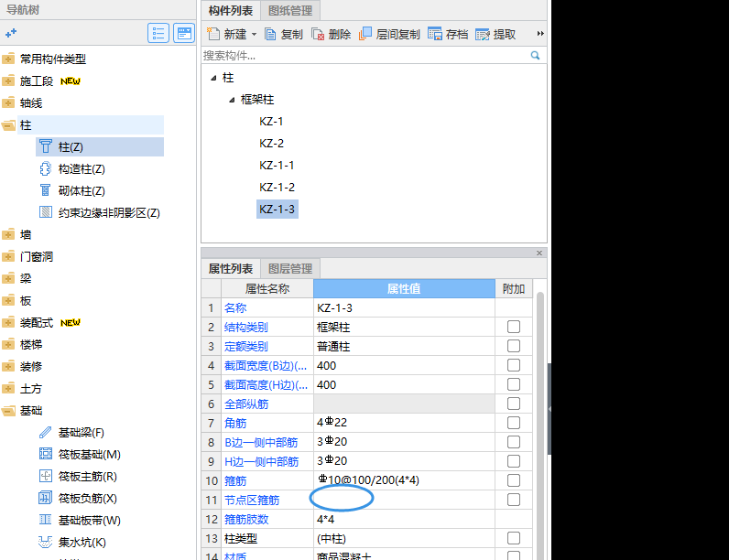
Task: Select component KZ-1-2
Action: [x=277, y=188]
